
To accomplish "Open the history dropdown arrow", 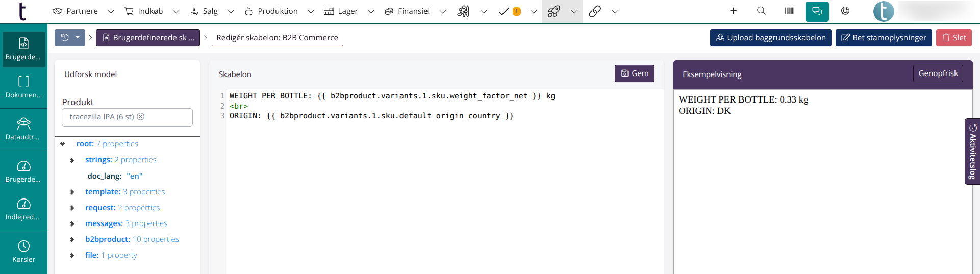I will 78,37.
